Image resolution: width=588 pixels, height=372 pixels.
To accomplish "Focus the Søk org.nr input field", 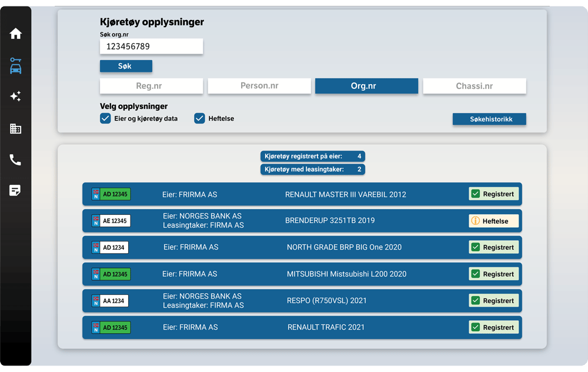I will point(152,46).
